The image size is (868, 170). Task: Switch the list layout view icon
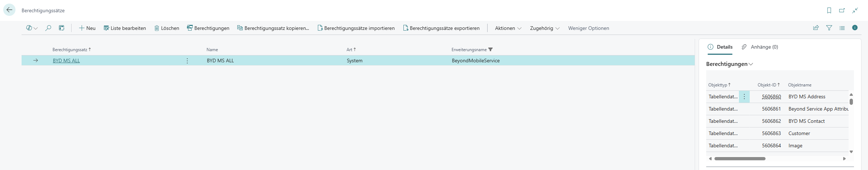tap(842, 28)
